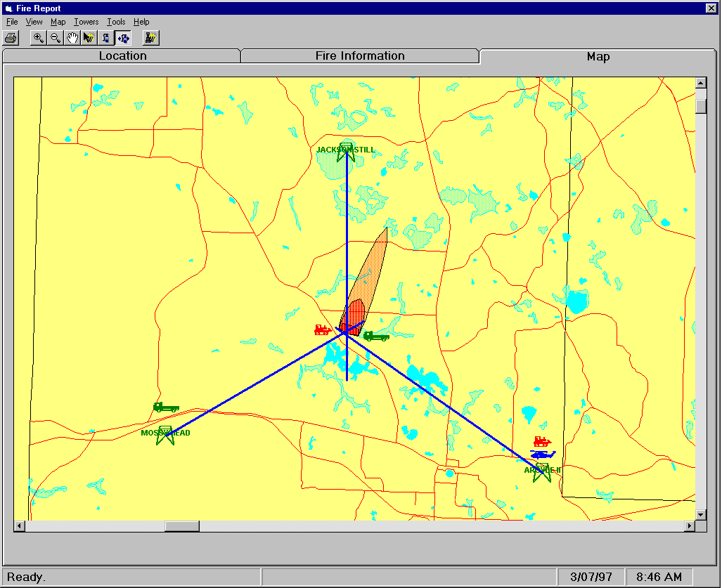Click the vertical scrollbar thumb

[x=701, y=106]
